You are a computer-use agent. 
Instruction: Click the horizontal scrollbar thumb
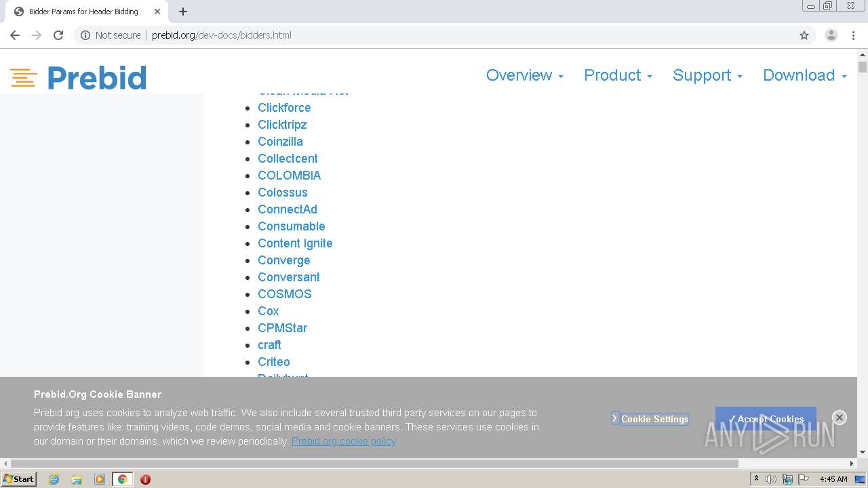click(x=374, y=464)
